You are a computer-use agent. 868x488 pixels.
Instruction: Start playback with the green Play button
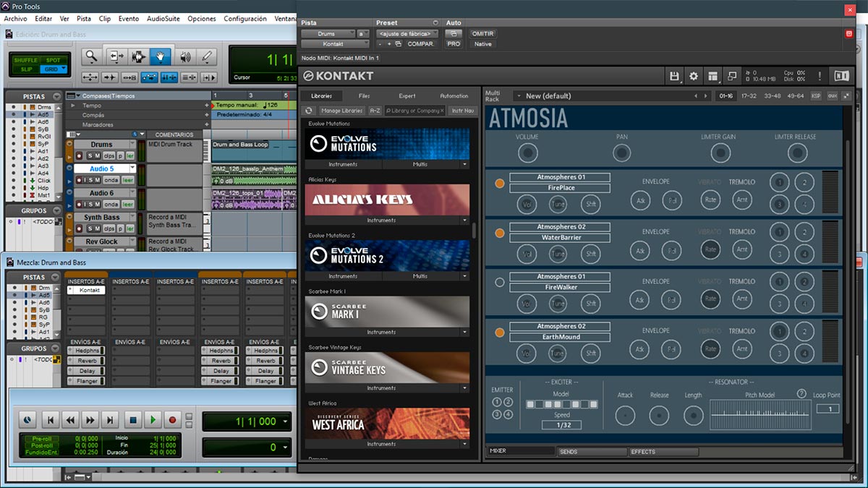[x=153, y=419]
